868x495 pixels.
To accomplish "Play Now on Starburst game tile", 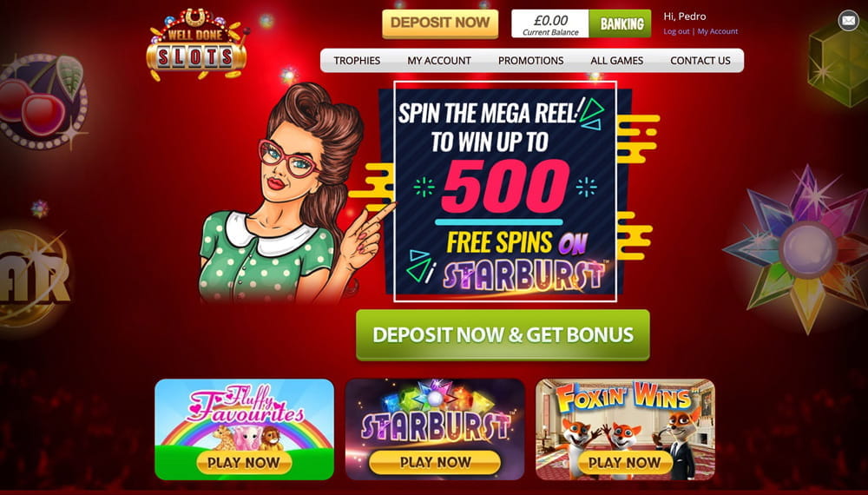I will [x=435, y=462].
